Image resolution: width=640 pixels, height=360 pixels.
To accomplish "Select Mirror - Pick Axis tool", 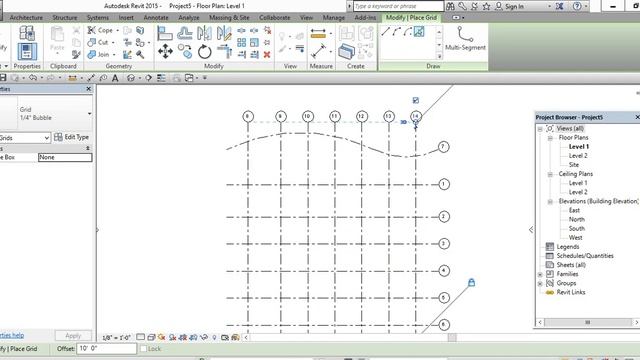I will pyautogui.click(x=204, y=33).
